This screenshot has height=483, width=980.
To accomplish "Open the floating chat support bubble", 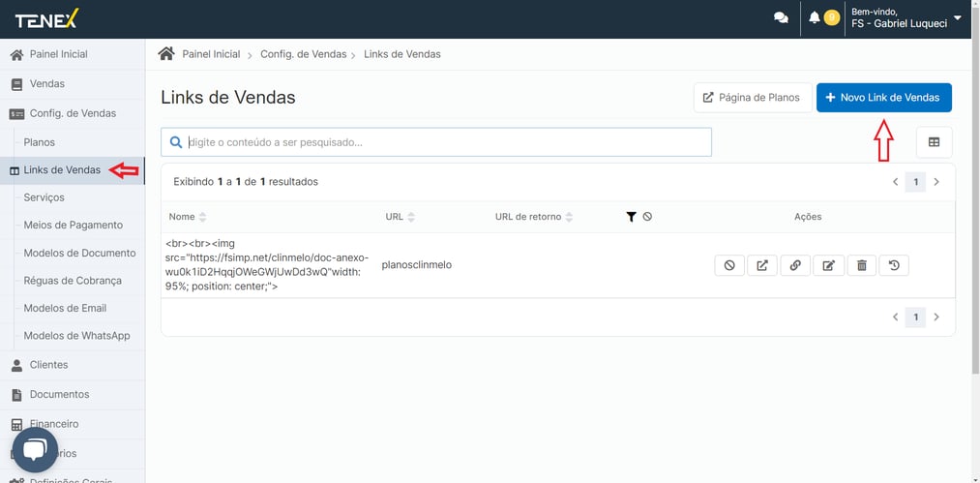I will pyautogui.click(x=35, y=450).
